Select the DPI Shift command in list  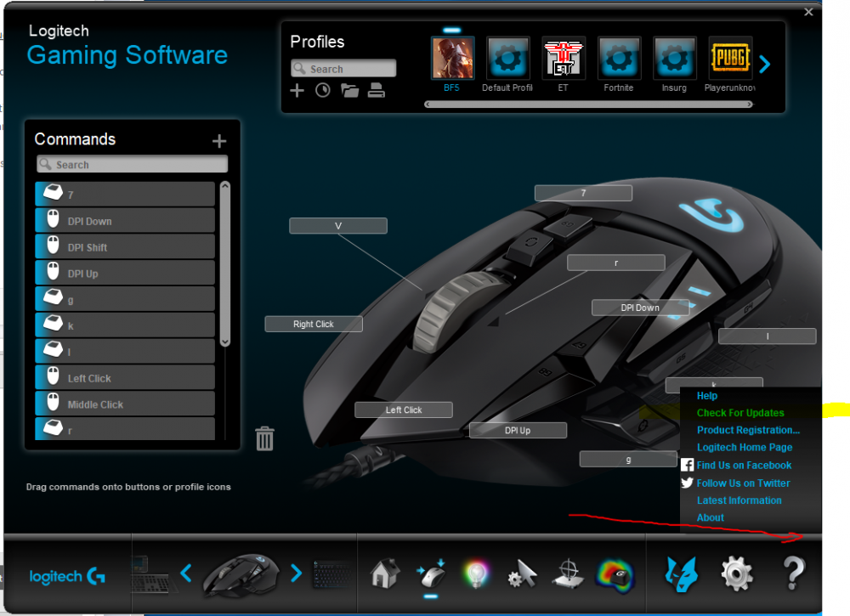click(x=125, y=246)
